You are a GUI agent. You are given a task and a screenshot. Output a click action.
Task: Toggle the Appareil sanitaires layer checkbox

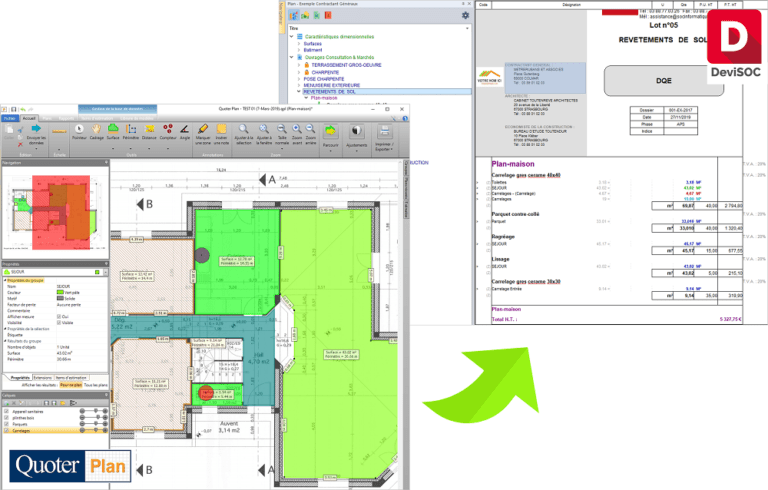click(6, 412)
